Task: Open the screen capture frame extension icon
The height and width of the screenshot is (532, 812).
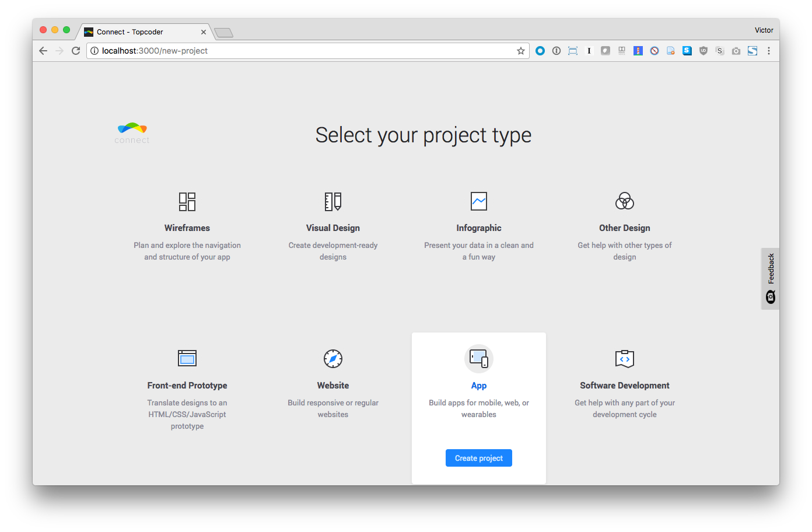Action: coord(573,51)
